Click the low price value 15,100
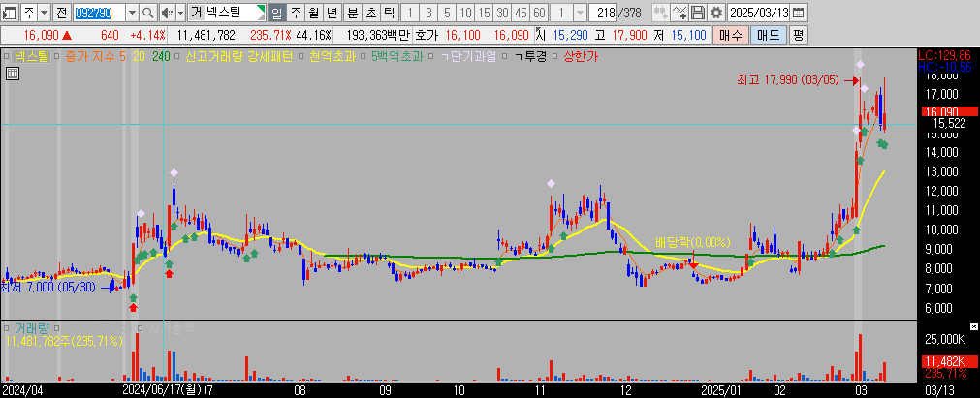980x398 pixels. [x=689, y=35]
